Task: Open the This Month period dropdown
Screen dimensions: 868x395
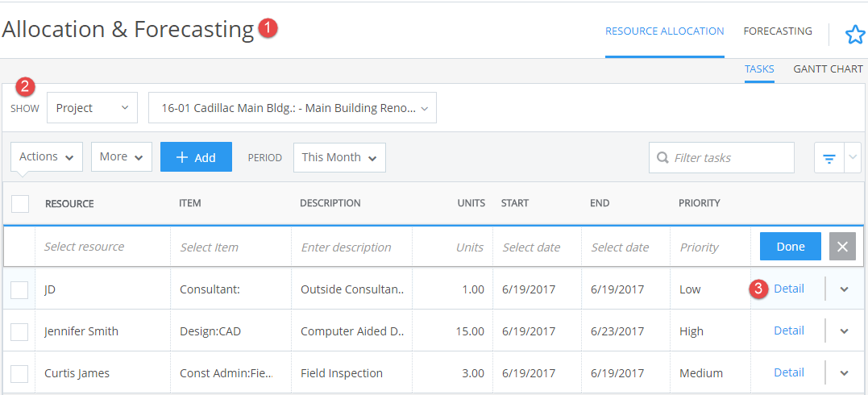Action: tap(339, 157)
